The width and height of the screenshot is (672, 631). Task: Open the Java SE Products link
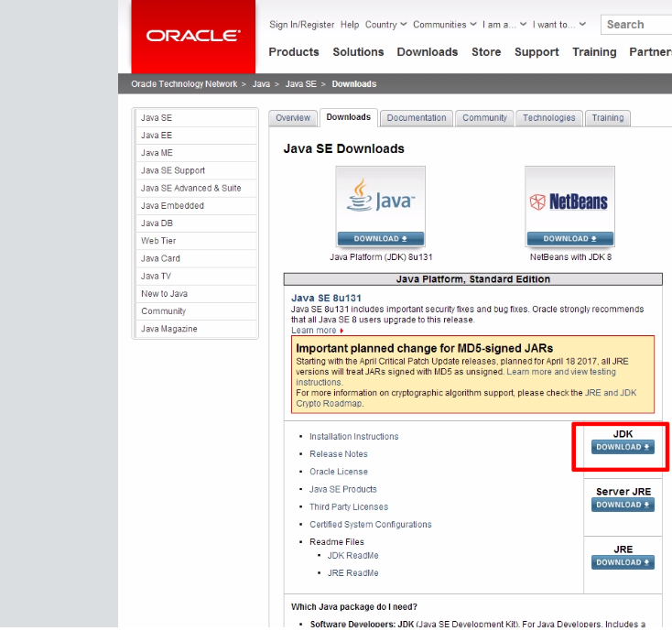tap(342, 489)
